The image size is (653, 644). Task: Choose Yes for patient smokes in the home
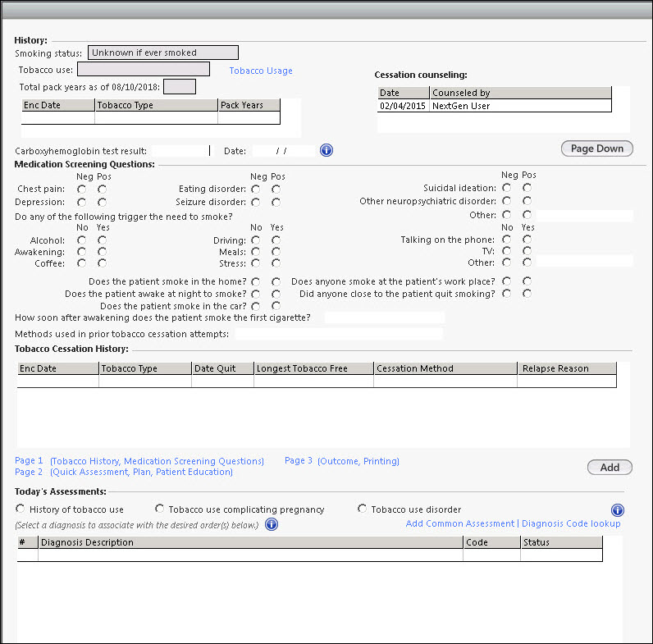(276, 281)
